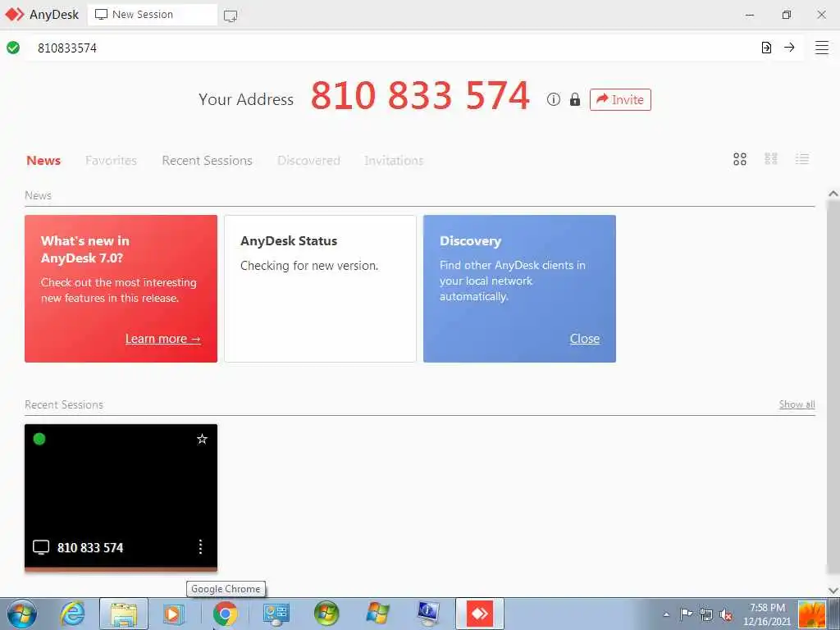Switch to the Recent Sessions tab
The height and width of the screenshot is (630, 840).
pyautogui.click(x=207, y=160)
